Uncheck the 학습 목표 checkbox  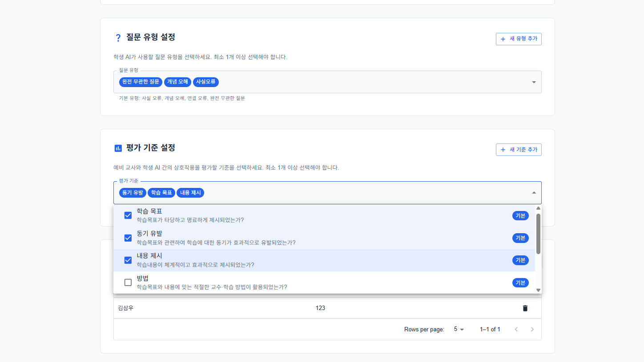[x=128, y=215]
